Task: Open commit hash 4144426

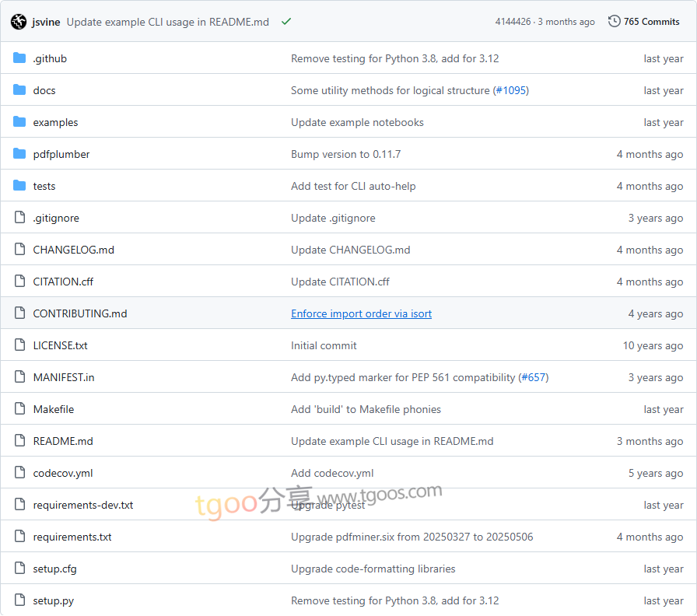Action: (513, 22)
